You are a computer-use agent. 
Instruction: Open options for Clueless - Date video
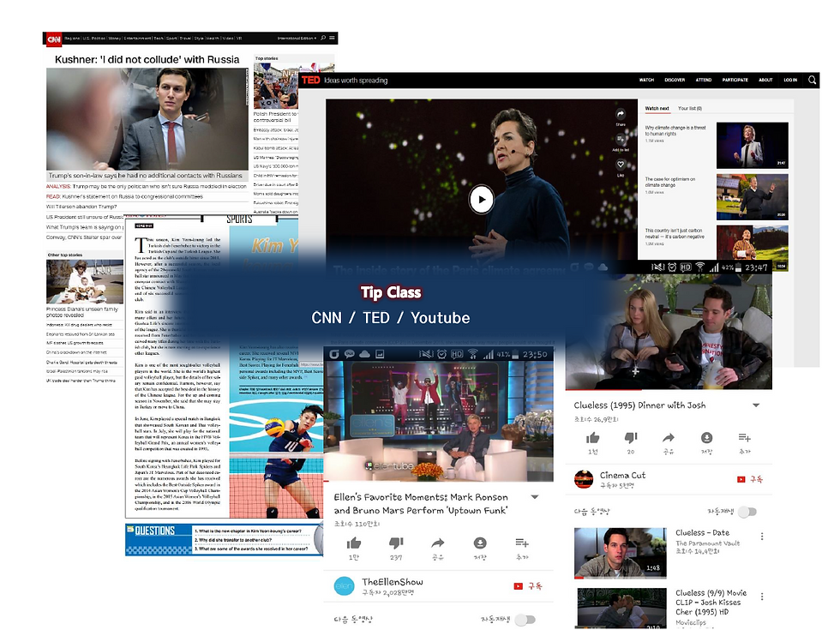(762, 537)
